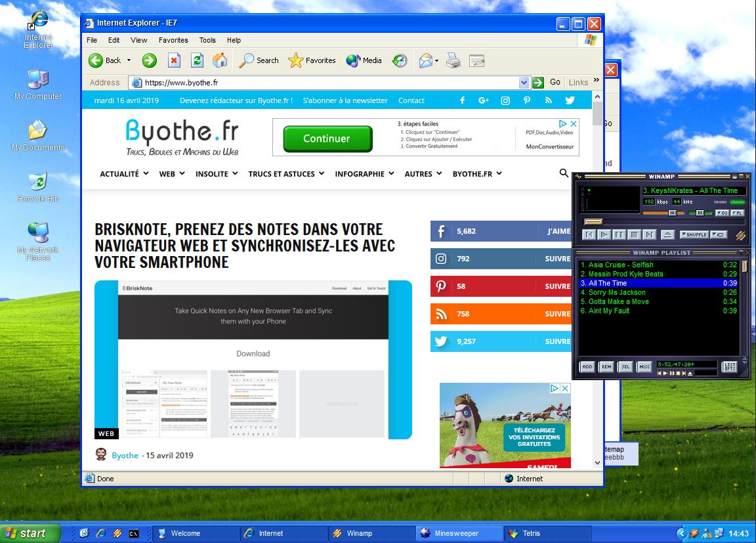
Task: Expand the INSOLITE navigation menu
Action: point(217,173)
